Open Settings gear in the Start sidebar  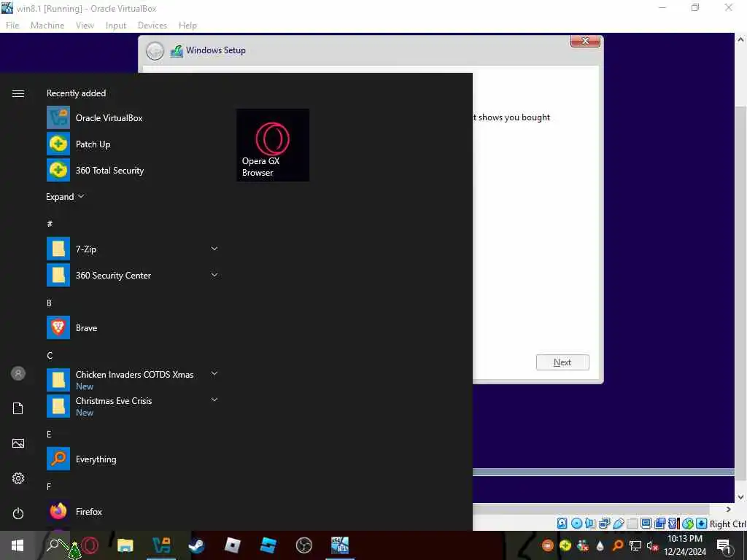tap(18, 478)
